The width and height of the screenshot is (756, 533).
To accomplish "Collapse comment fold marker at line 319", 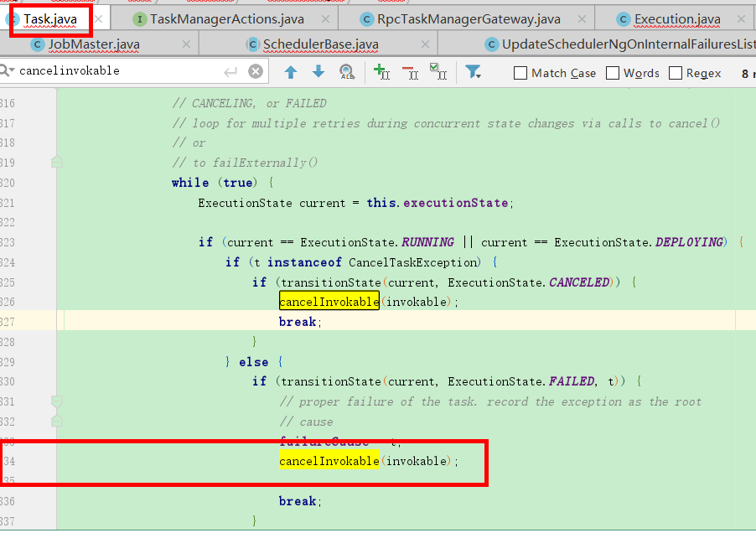I will (57, 162).
